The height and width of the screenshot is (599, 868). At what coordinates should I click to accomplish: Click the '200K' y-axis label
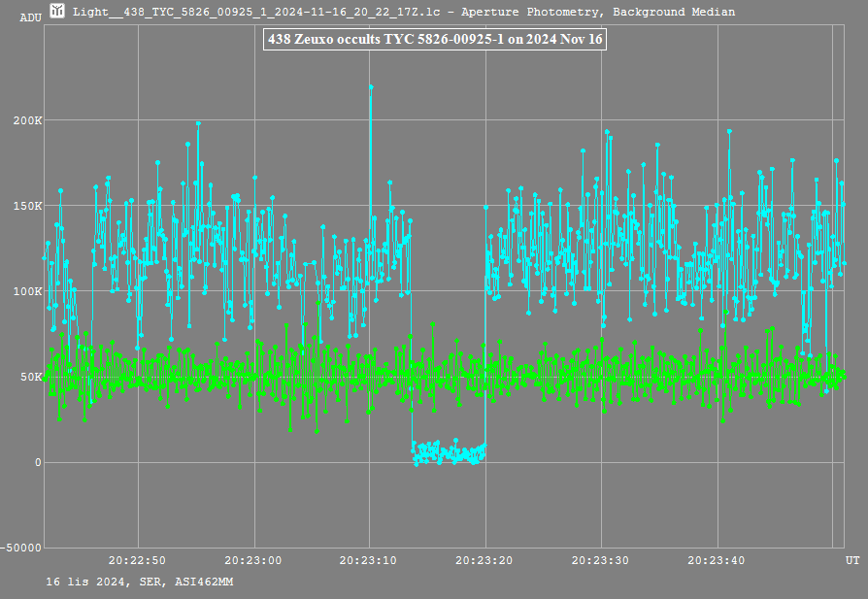point(28,120)
